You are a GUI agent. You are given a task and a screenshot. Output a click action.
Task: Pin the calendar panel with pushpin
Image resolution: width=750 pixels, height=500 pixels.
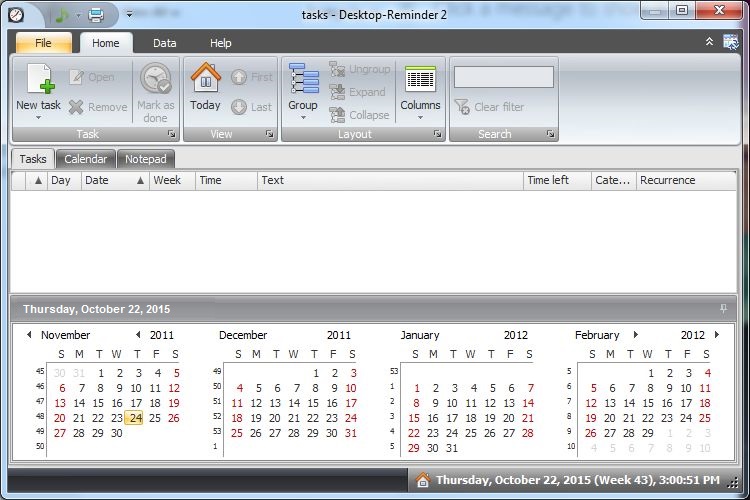click(723, 309)
